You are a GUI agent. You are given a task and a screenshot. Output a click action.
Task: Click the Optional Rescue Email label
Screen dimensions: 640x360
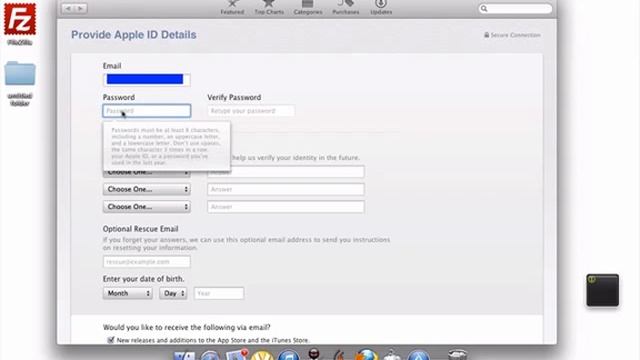140,229
